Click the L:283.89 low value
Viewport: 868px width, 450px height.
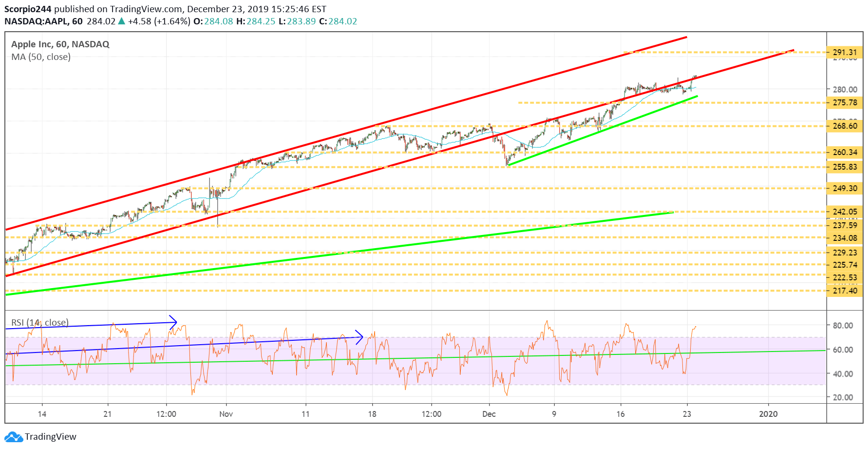[x=297, y=21]
